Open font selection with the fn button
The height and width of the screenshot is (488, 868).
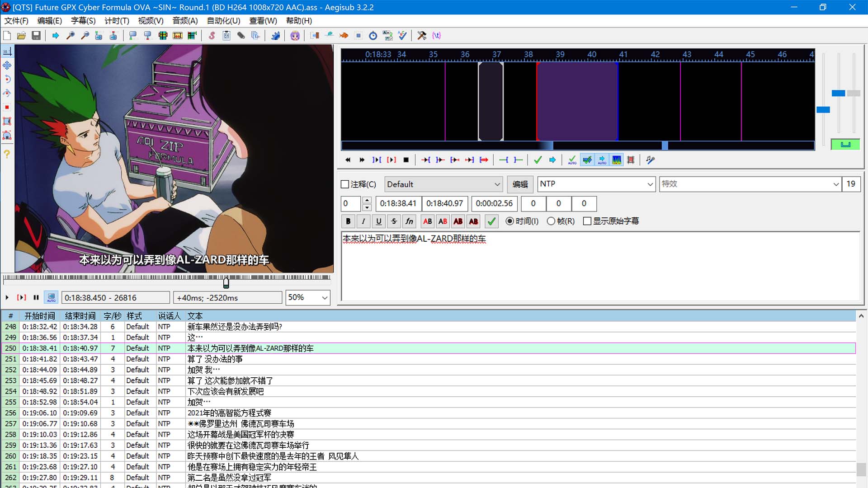[410, 221]
